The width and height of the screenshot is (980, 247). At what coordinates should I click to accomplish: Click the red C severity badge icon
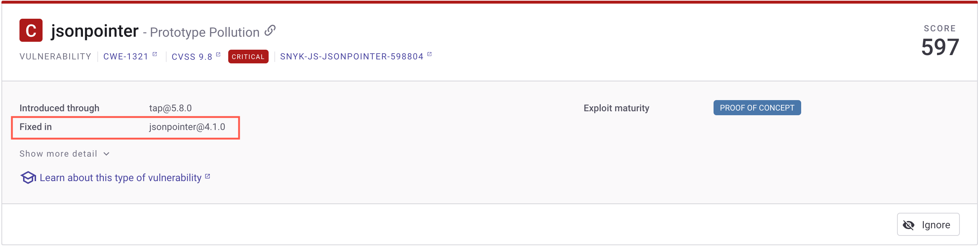[x=31, y=30]
